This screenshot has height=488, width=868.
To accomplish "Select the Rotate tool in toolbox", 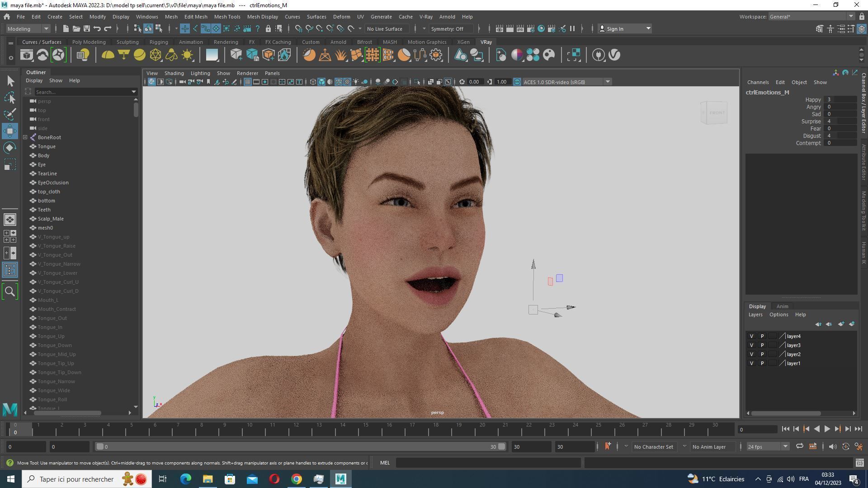I will 10,148.
